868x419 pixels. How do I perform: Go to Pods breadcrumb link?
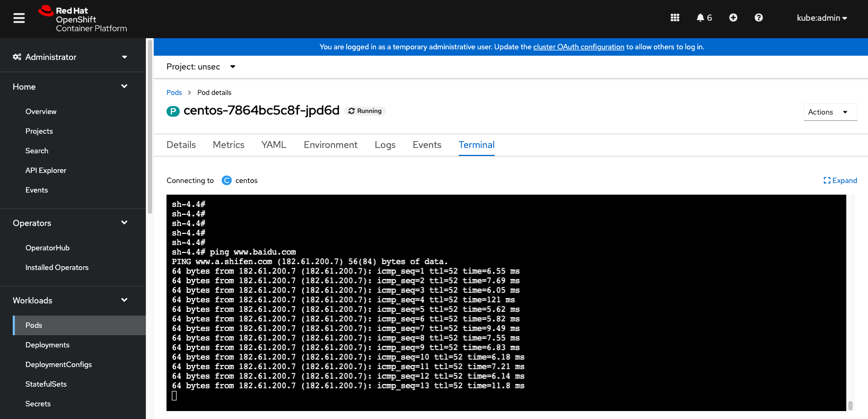click(x=174, y=92)
